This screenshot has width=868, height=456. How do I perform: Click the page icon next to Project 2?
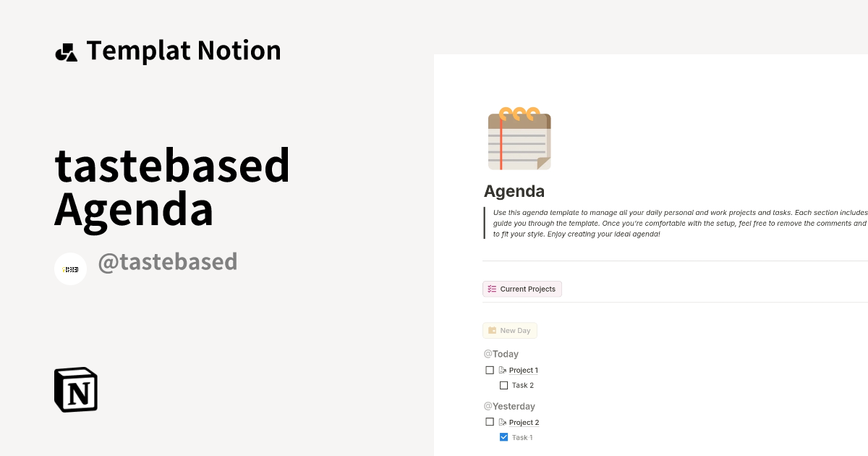(x=502, y=422)
